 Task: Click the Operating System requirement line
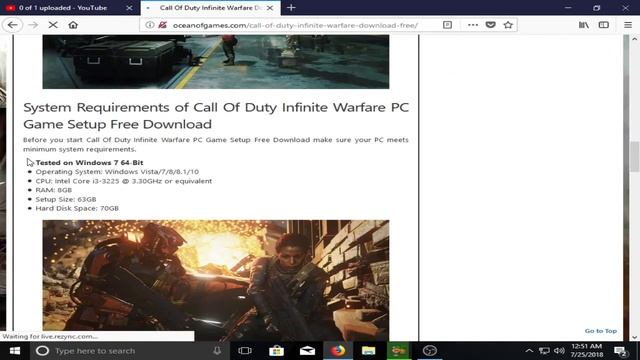point(117,172)
